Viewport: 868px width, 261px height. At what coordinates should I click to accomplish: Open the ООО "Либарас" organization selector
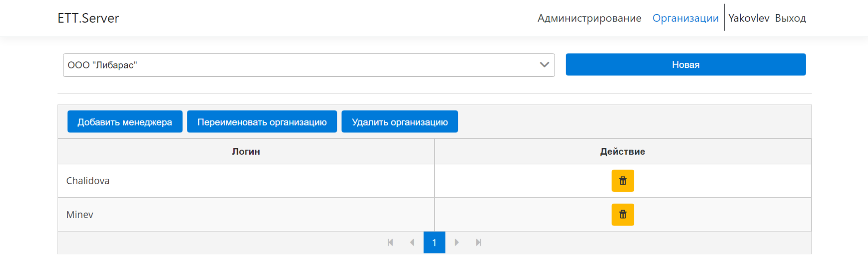300,65
